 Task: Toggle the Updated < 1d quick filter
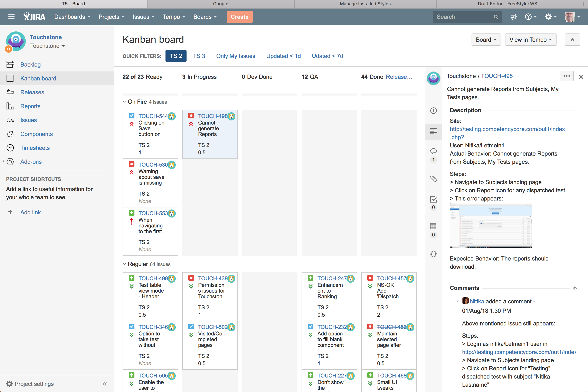coord(283,56)
